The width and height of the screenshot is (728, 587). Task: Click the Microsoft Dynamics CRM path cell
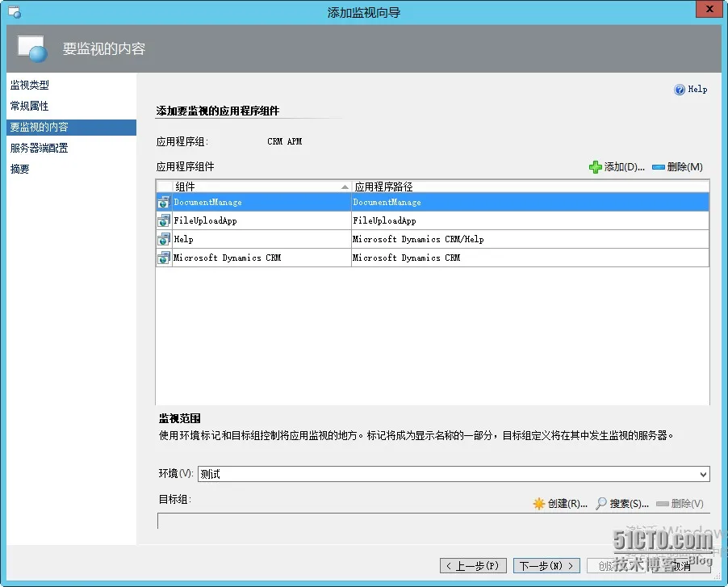pos(530,258)
